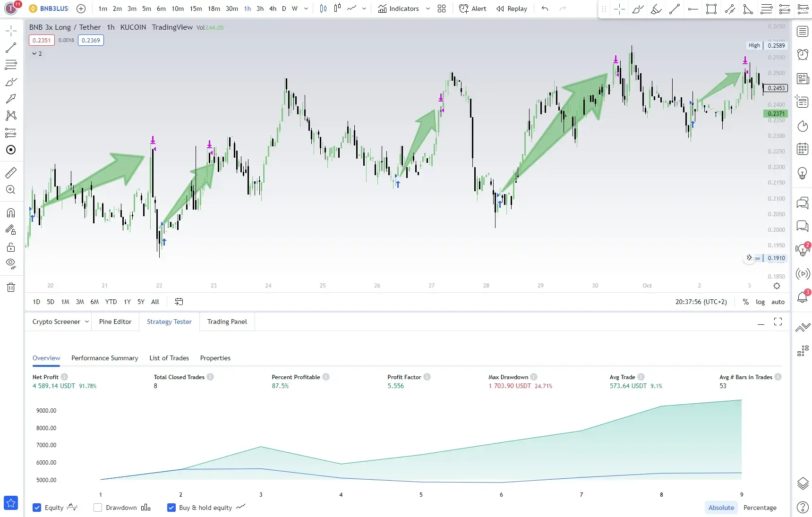Open the Pine Editor tab
812x517 pixels.
(x=115, y=322)
